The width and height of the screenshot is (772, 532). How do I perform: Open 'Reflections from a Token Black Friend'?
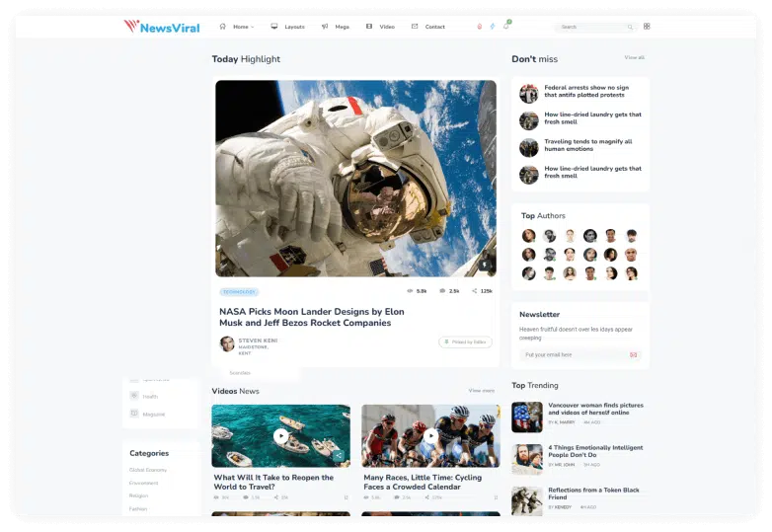coord(593,494)
